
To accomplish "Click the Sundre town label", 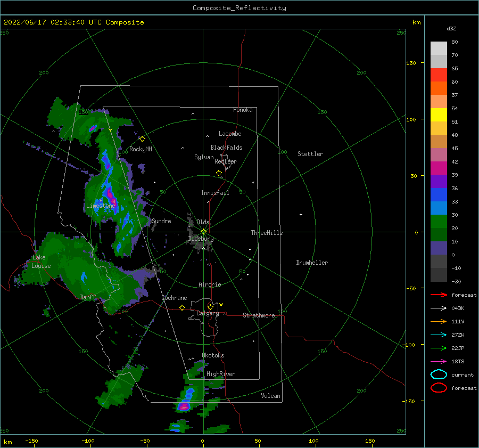I will (161, 221).
